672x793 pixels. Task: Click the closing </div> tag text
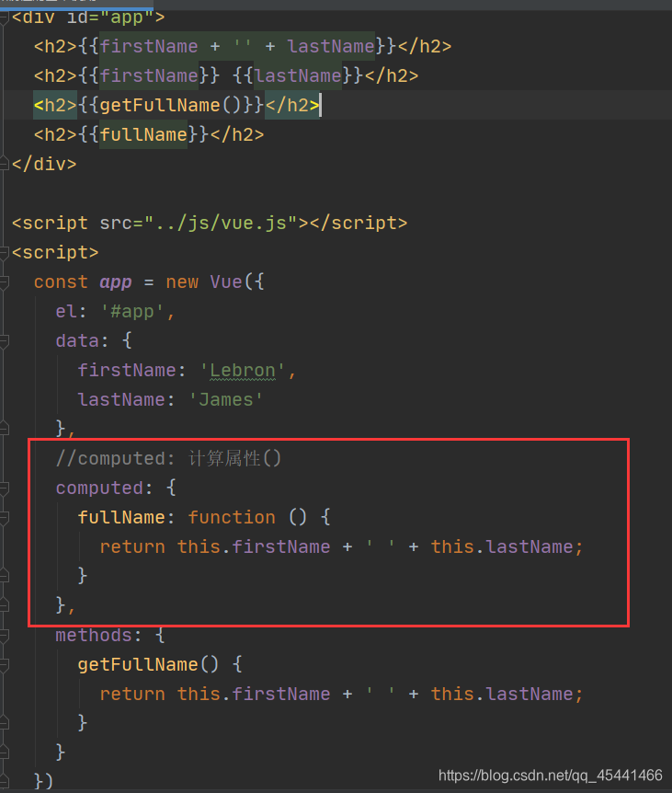tap(44, 164)
